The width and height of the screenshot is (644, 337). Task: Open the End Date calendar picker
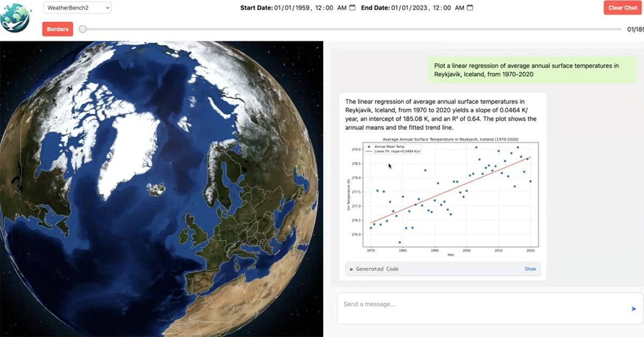click(x=470, y=8)
